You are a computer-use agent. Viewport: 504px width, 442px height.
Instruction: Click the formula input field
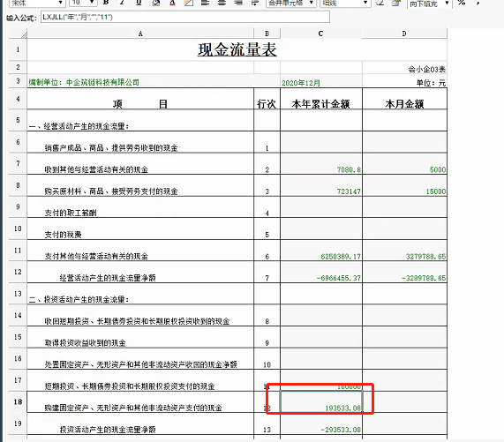point(184,17)
